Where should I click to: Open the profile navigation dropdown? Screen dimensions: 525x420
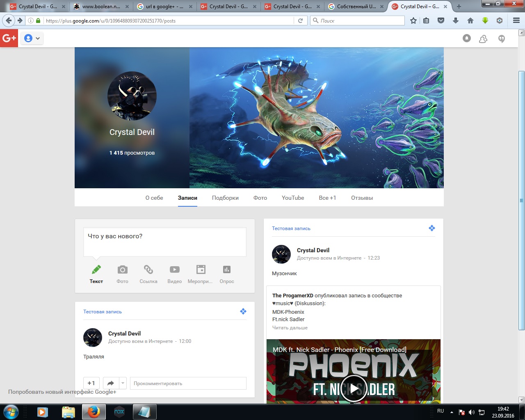pos(32,38)
